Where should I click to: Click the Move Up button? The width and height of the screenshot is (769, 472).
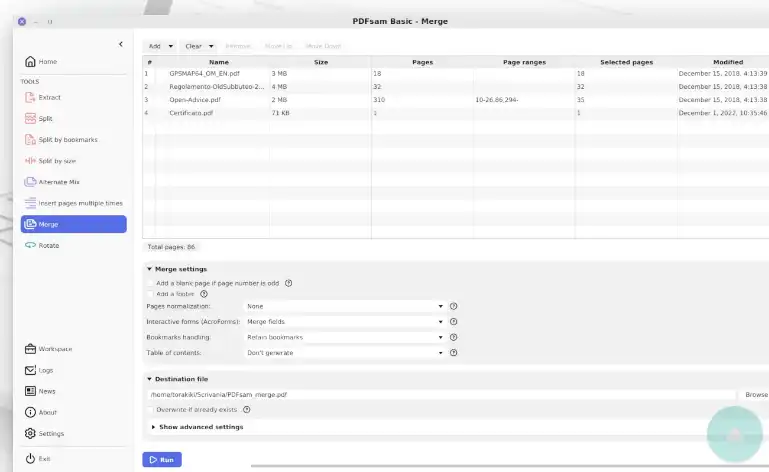(x=278, y=46)
